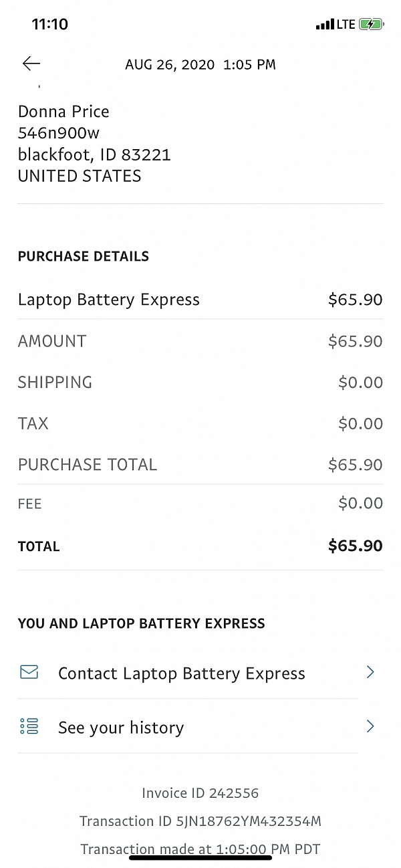Open Contact Laptop Battery Express

182,673
